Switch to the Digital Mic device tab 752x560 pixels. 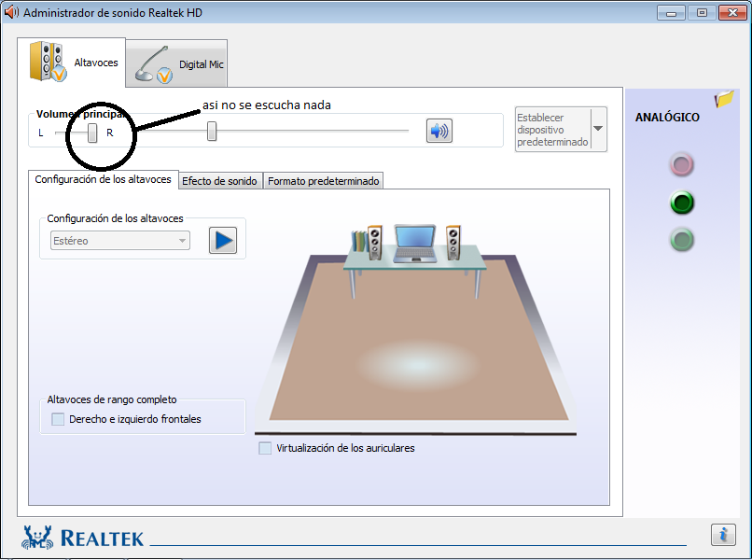coord(177,64)
